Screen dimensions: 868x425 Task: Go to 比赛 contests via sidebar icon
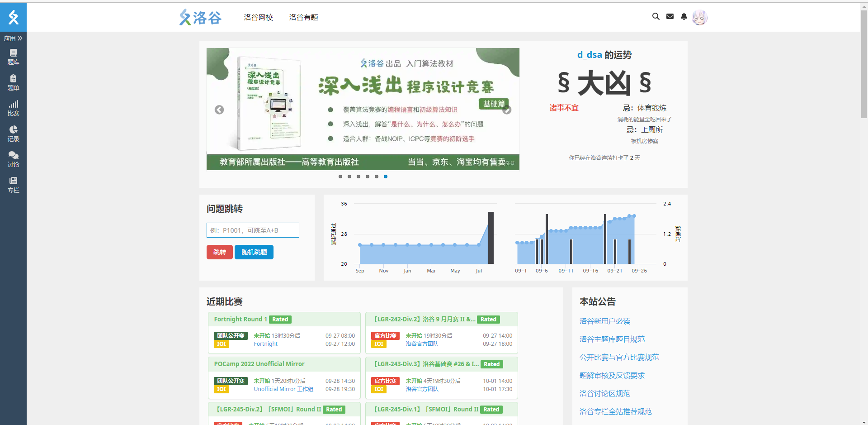(13, 108)
